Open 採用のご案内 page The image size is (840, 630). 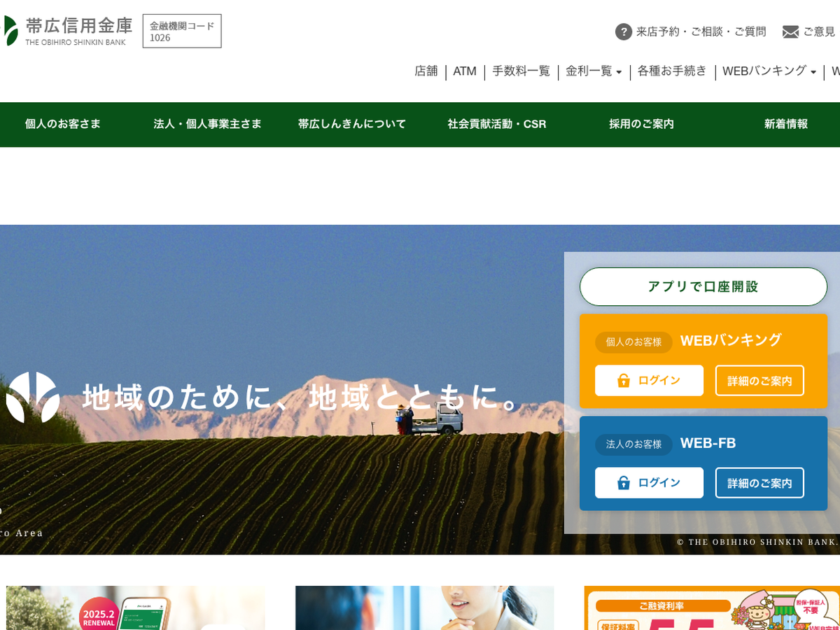(x=641, y=124)
